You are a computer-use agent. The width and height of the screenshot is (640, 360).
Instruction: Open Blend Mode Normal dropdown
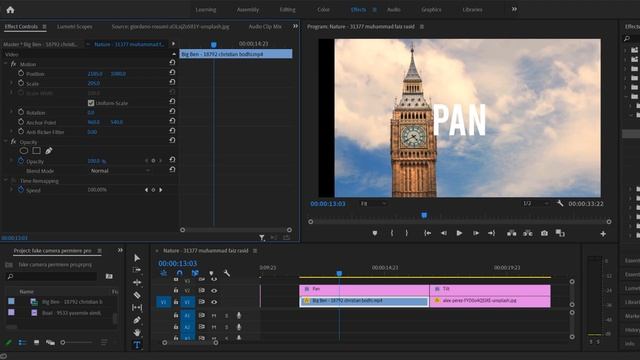coord(120,171)
